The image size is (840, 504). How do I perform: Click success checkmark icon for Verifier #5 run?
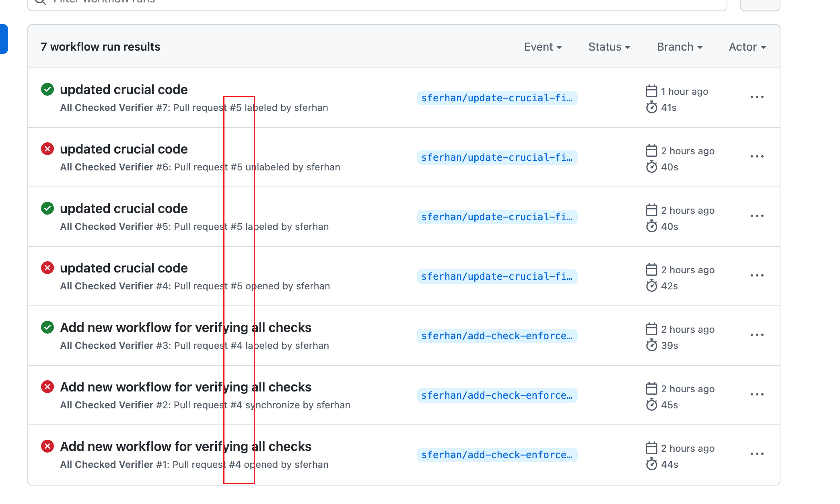[47, 208]
